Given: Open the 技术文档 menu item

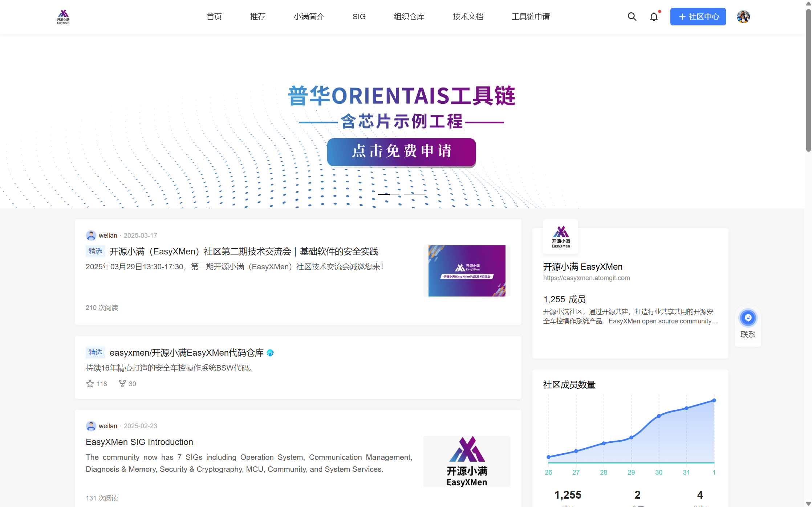Looking at the screenshot, I should click(x=468, y=17).
